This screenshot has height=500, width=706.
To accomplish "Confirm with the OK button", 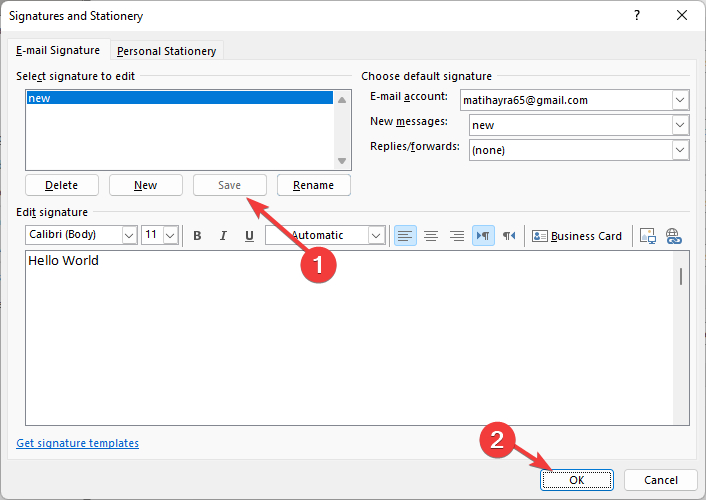I will 576,480.
